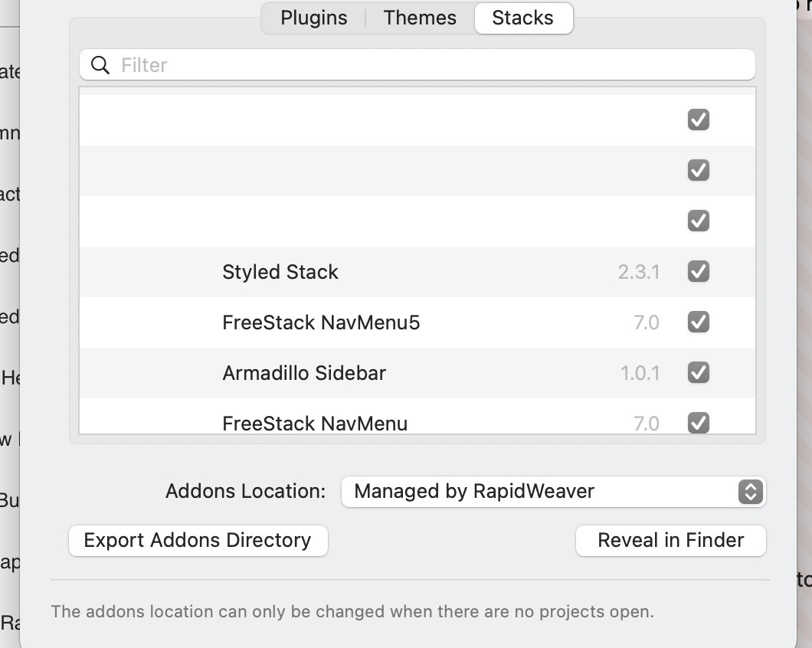Select the FreeStack NavMenu entry at list bottom
812x648 pixels.
[x=315, y=423]
